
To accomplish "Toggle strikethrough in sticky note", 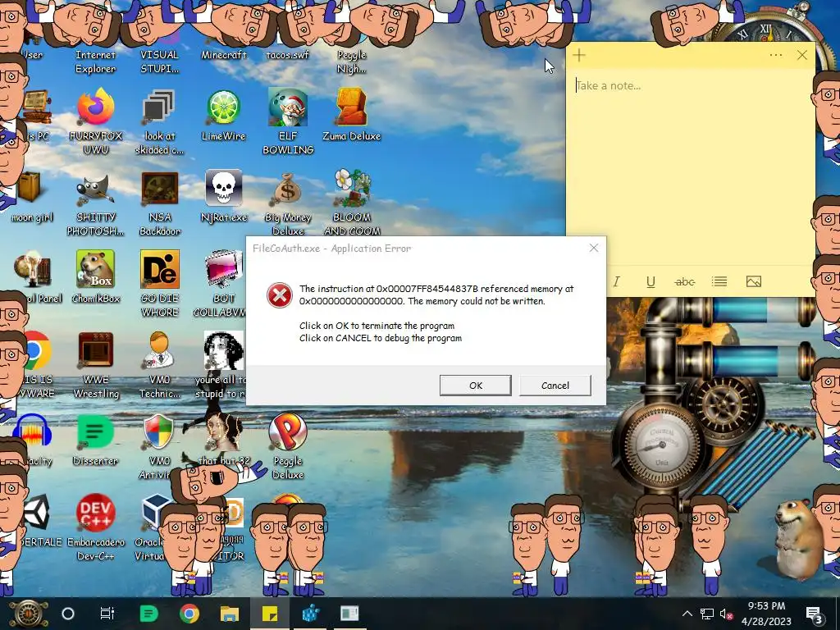I will [685, 282].
